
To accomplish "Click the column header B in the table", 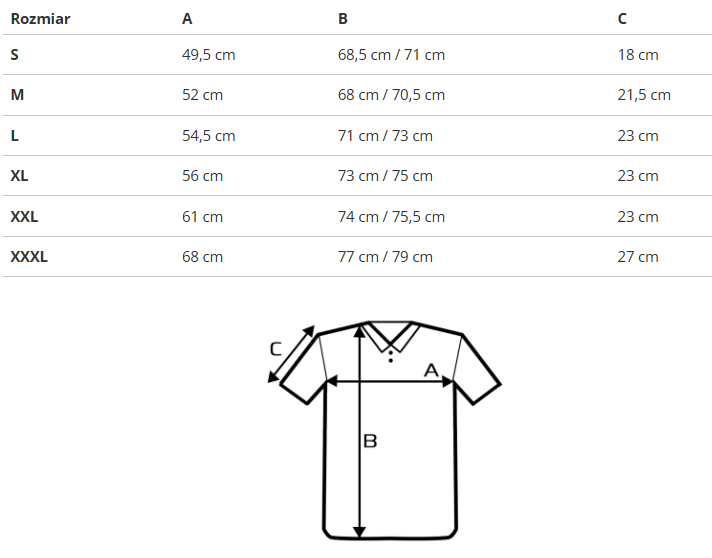I will [343, 19].
